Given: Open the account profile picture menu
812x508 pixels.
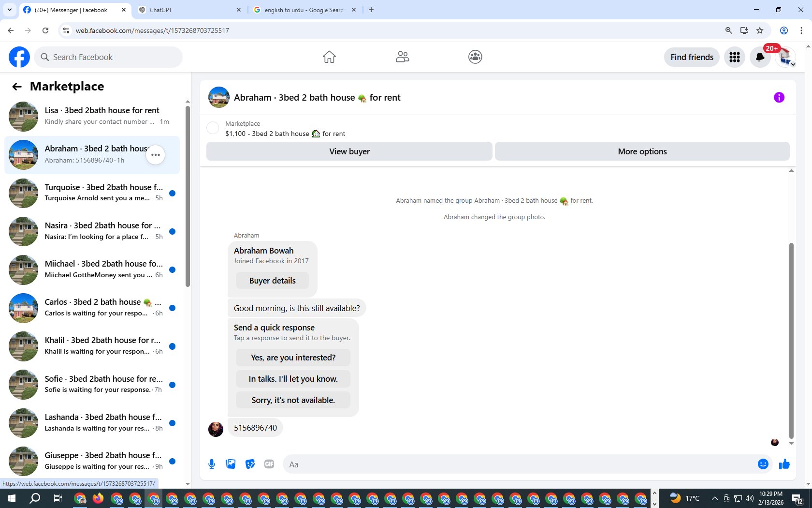Looking at the screenshot, I should (x=785, y=57).
